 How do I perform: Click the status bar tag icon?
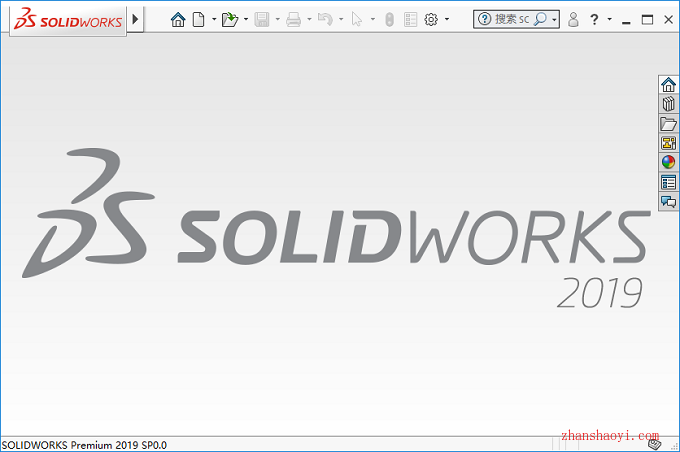click(x=654, y=444)
